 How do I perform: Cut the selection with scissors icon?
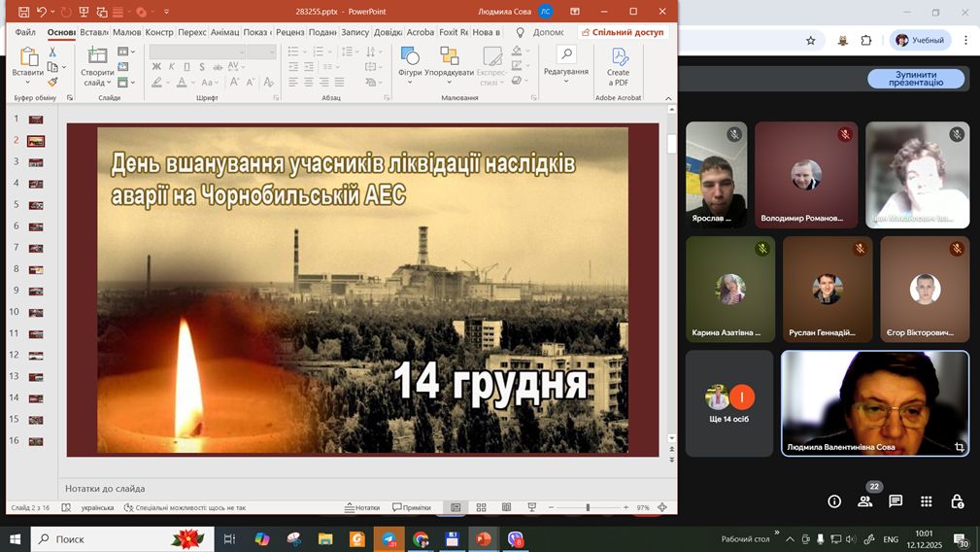click(x=52, y=52)
